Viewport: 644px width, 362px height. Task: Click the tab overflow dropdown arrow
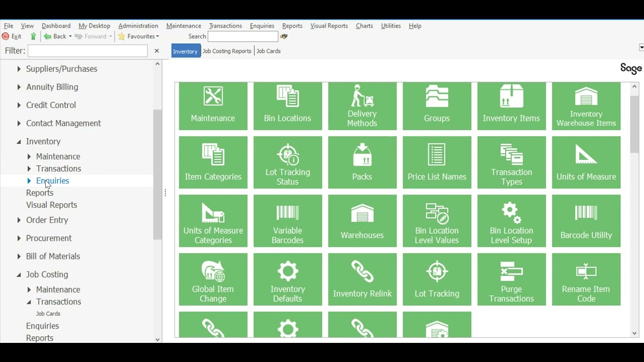(x=641, y=47)
